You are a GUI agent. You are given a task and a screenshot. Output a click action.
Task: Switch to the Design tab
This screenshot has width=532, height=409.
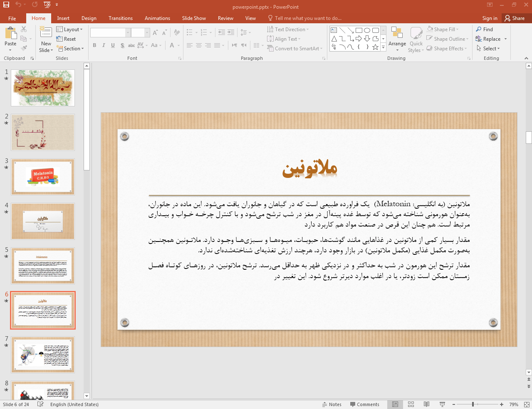coord(89,18)
